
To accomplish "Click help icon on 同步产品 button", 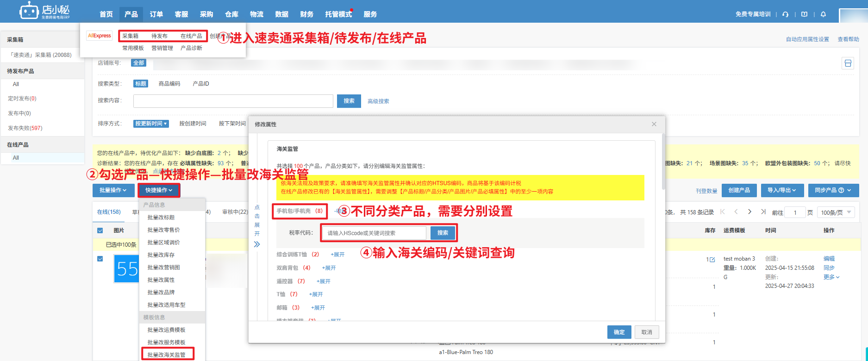I will tap(841, 190).
